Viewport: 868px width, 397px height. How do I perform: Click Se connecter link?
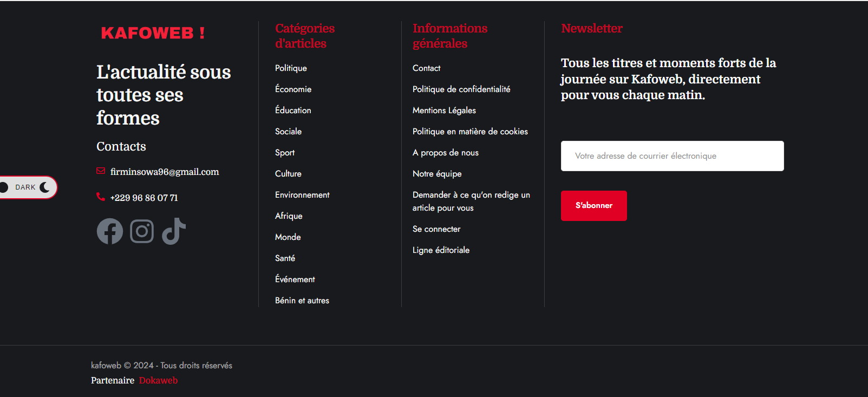(436, 229)
